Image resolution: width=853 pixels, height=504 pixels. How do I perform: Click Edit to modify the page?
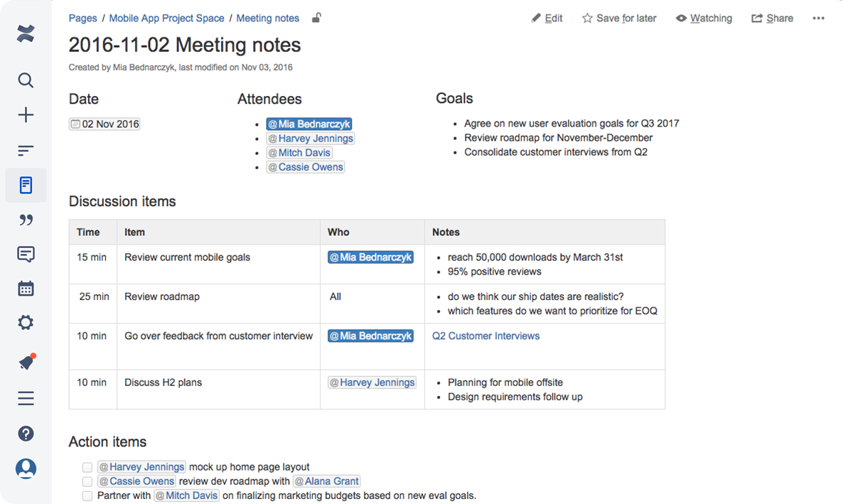(x=547, y=18)
